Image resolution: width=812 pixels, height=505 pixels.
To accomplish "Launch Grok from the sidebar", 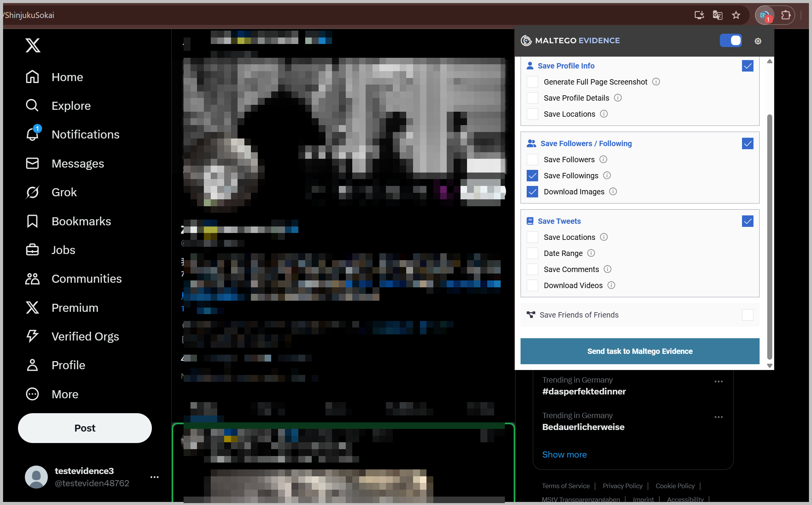I will 51,192.
